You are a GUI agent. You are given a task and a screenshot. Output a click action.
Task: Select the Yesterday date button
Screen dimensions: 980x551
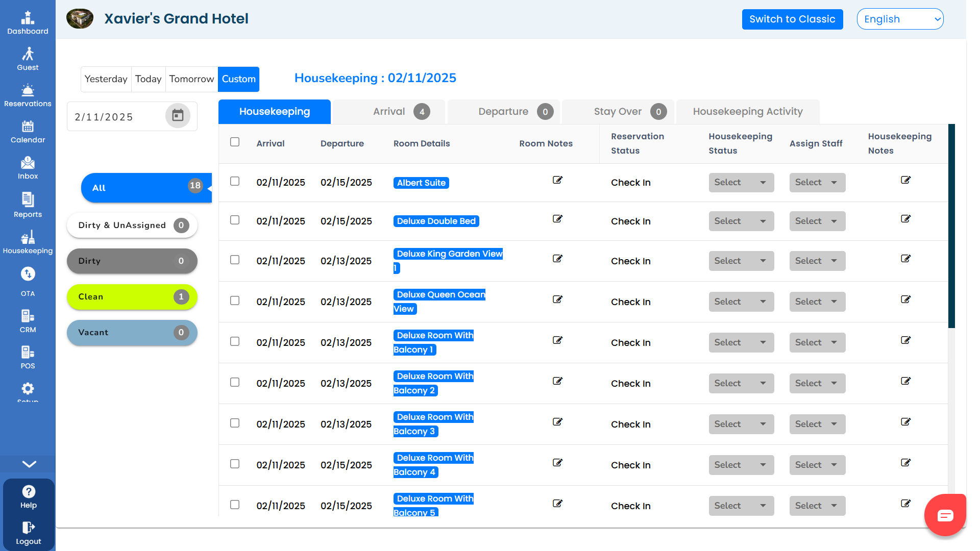[106, 79]
